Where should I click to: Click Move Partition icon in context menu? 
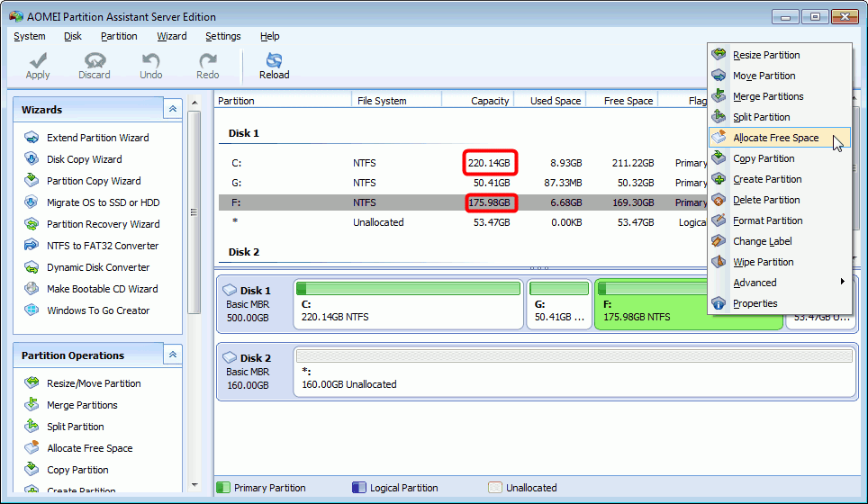pyautogui.click(x=719, y=76)
